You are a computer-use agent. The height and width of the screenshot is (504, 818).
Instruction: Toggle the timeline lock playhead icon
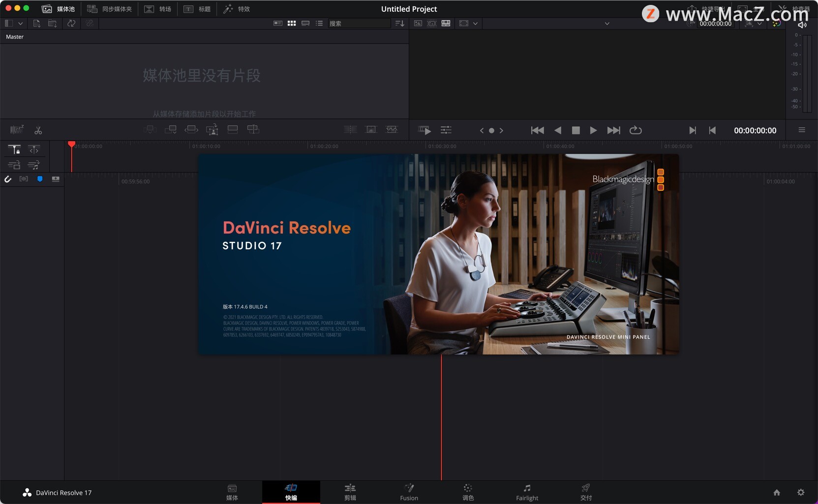[14, 149]
